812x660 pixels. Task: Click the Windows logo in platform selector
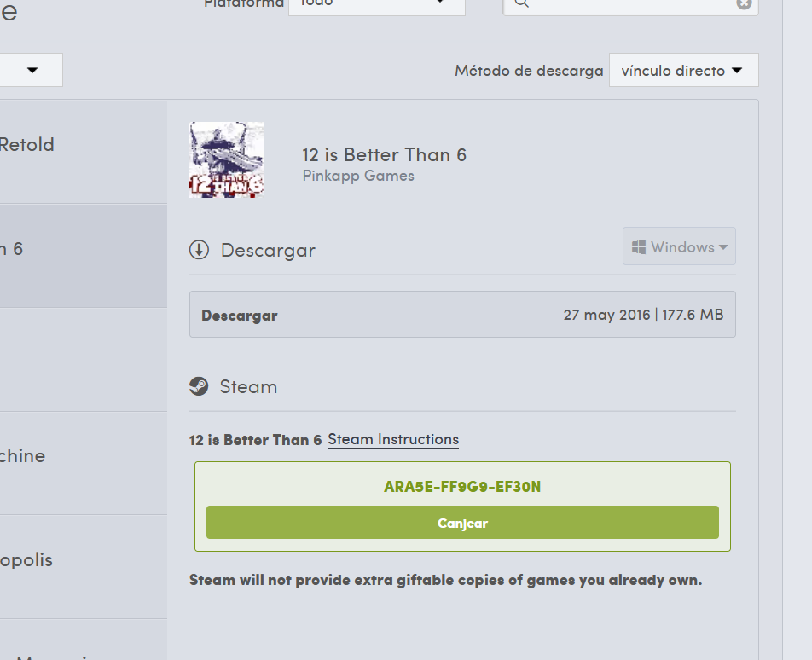click(639, 247)
